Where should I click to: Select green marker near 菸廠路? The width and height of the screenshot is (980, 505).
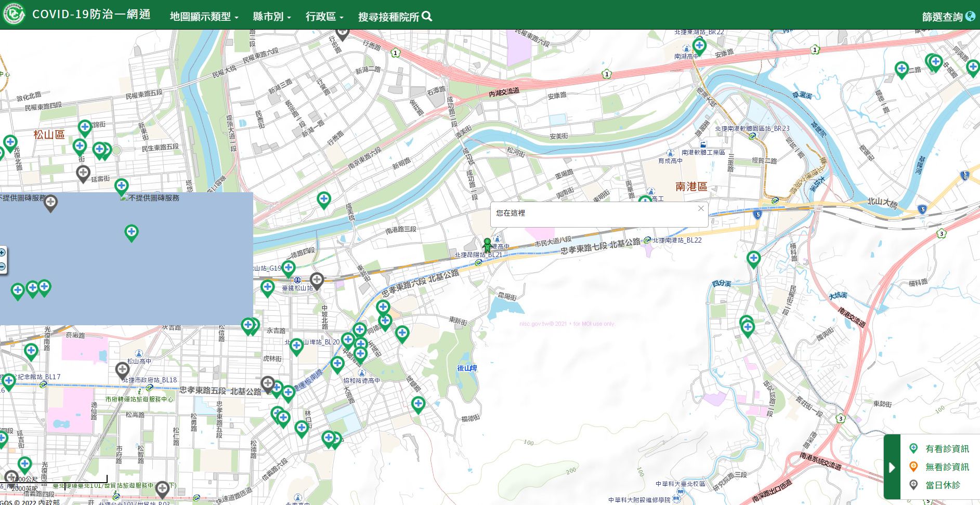click(31, 353)
